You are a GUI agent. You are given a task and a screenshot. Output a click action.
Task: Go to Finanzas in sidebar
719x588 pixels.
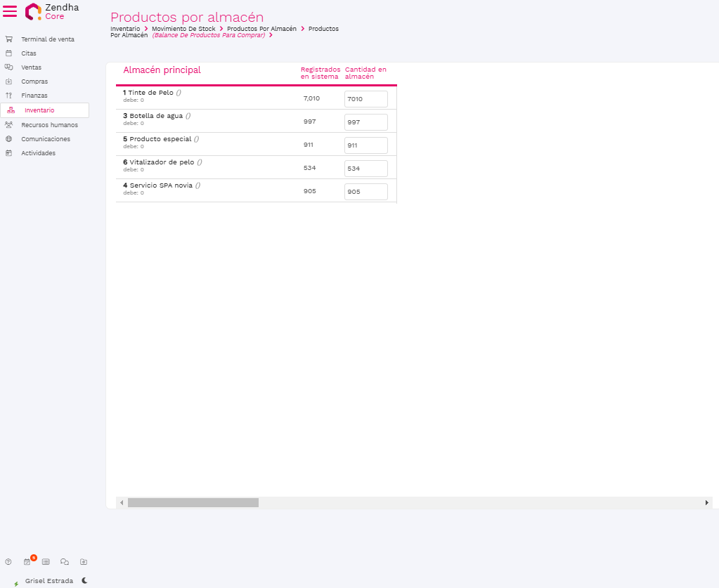point(34,95)
